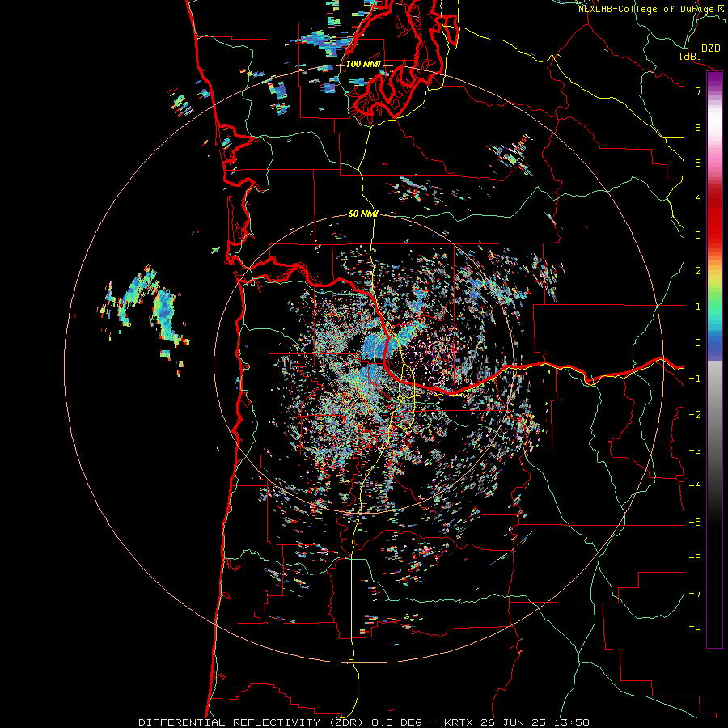Click the -6 scale value
Image resolution: width=728 pixels, height=728 pixels.
695,558
